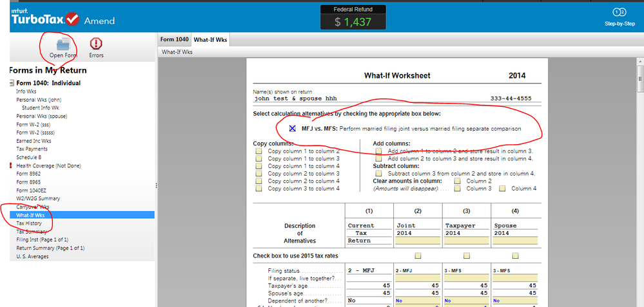Image resolution: width=644 pixels, height=307 pixels.
Task: Open Personal Wks (spouse) form
Action: pos(41,116)
